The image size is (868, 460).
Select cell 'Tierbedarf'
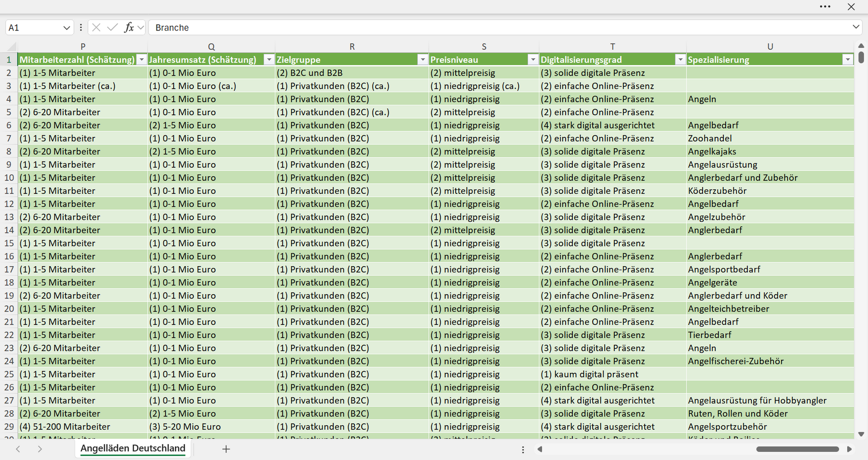coord(770,335)
